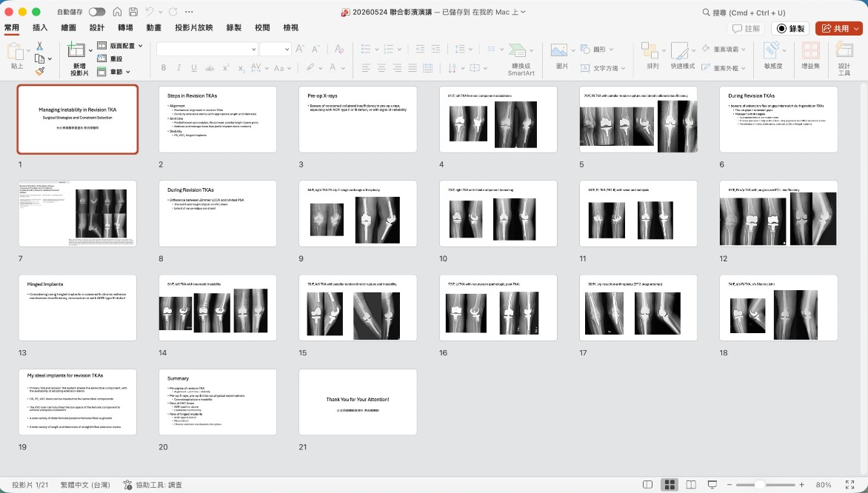Click the 錄製 record button
The width and height of the screenshot is (868, 493).
click(x=790, y=28)
